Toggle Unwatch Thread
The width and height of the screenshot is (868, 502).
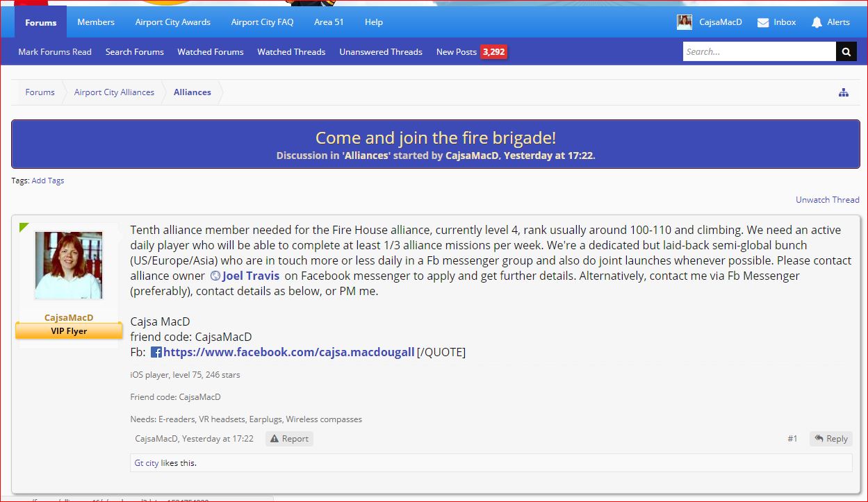[827, 199]
